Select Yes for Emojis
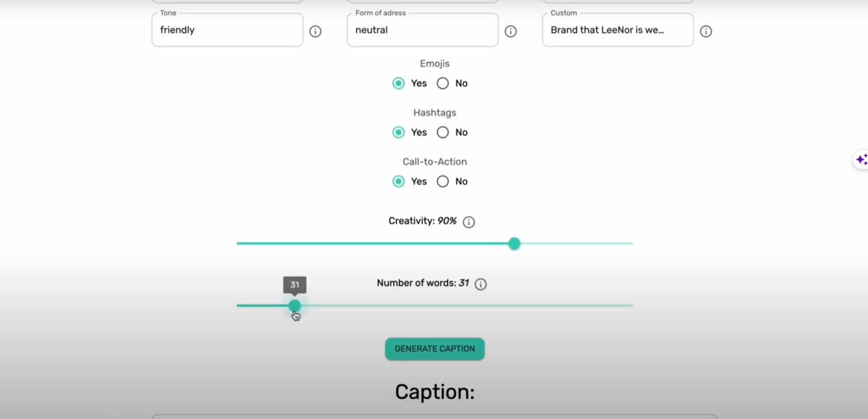This screenshot has width=868, height=419. pyautogui.click(x=399, y=84)
